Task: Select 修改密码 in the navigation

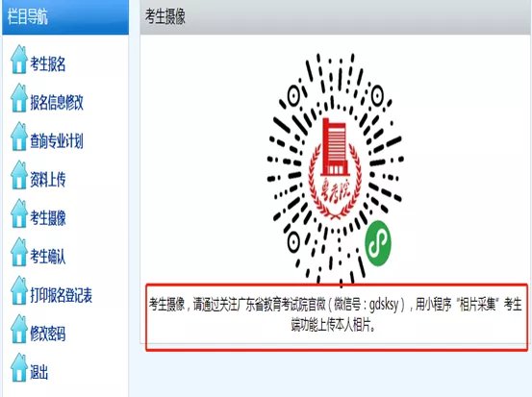Action: (48, 334)
